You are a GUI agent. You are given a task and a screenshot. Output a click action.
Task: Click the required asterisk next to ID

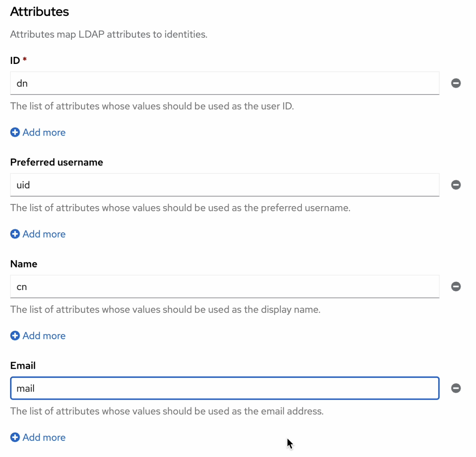tap(25, 59)
